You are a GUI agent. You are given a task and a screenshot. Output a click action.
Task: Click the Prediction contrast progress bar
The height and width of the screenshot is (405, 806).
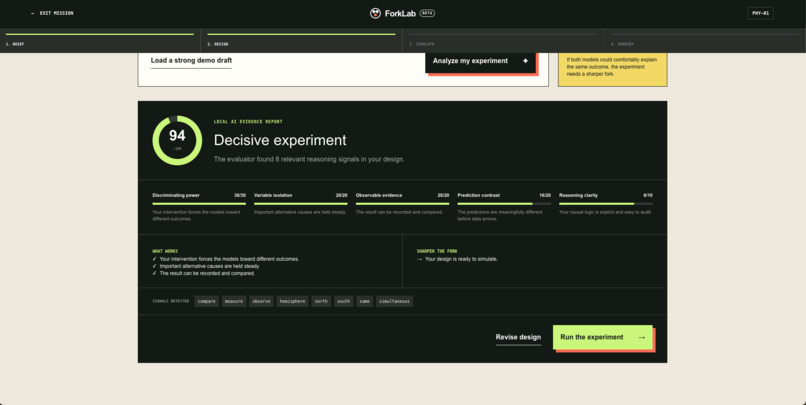coord(504,204)
